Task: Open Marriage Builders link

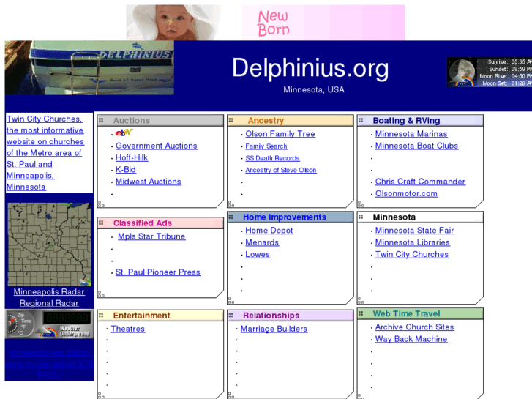Action: [x=274, y=329]
